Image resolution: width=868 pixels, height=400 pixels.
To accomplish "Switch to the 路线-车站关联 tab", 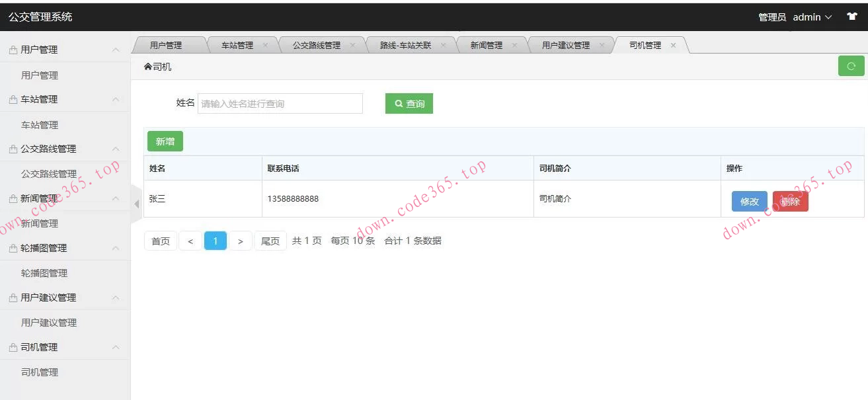I will click(406, 44).
